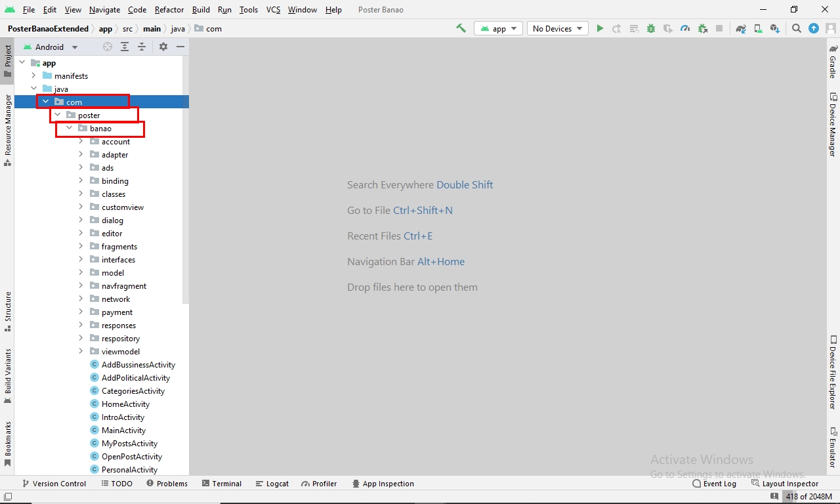The width and height of the screenshot is (840, 504).
Task: Sync project with Gradle files icon
Action: [x=741, y=28]
